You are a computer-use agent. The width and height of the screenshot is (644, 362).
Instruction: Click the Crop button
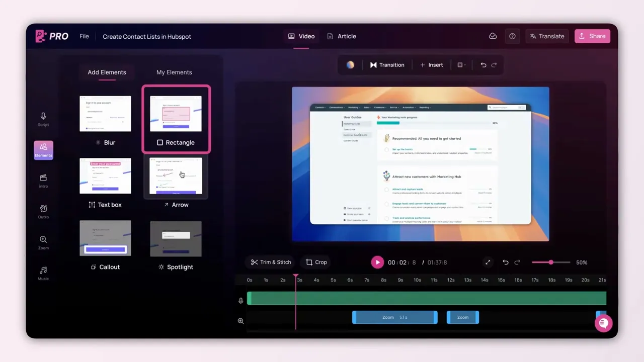[316, 262]
